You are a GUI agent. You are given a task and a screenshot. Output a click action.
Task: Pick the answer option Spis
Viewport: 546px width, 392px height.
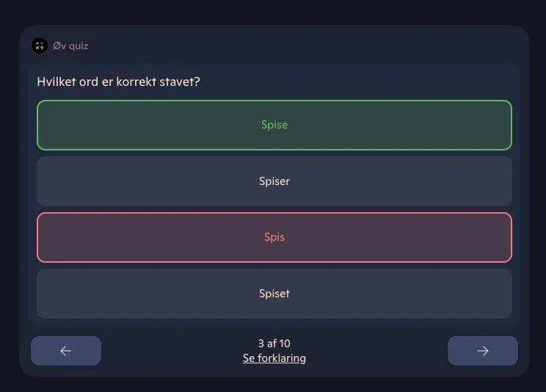pos(274,237)
